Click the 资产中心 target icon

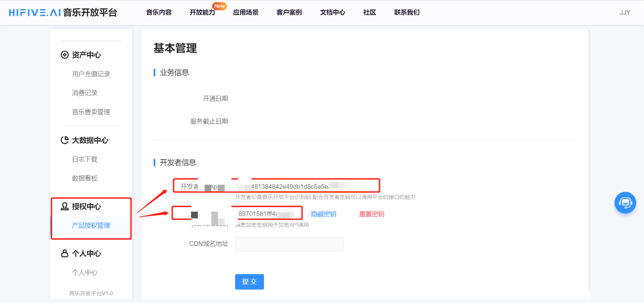pyautogui.click(x=64, y=55)
